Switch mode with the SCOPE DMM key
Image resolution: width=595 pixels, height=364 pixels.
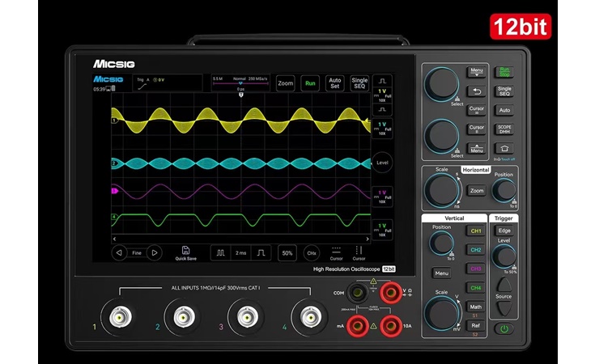(x=504, y=129)
